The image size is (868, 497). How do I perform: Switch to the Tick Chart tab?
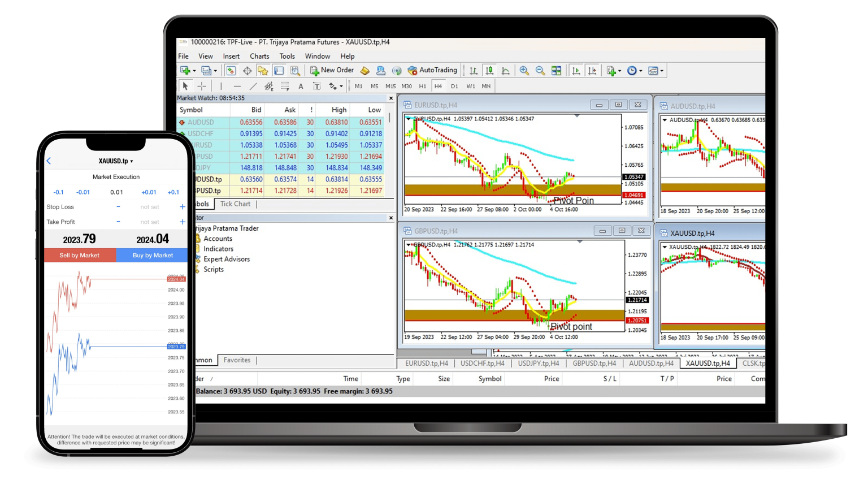click(236, 204)
